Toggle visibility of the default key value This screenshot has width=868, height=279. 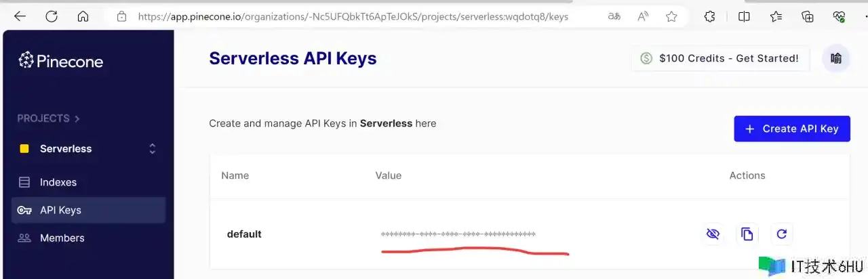point(712,234)
